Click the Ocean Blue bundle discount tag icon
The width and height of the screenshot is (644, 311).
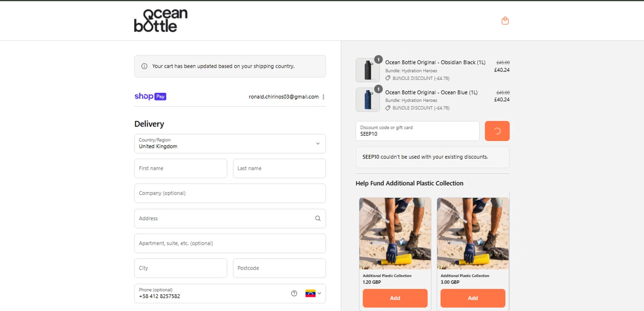pos(388,108)
